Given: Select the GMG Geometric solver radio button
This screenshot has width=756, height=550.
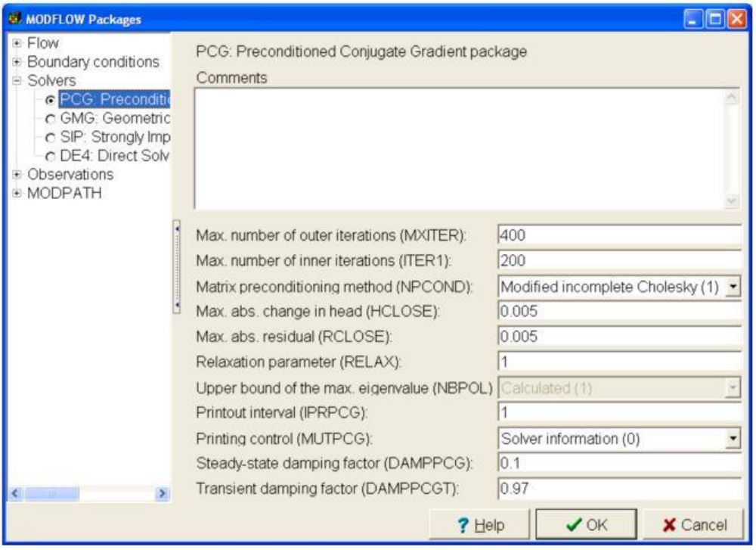Looking at the screenshot, I should [x=50, y=119].
